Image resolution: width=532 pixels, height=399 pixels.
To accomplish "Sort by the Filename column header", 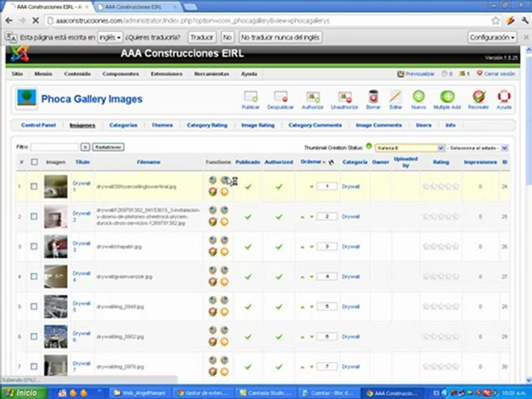I will (149, 162).
